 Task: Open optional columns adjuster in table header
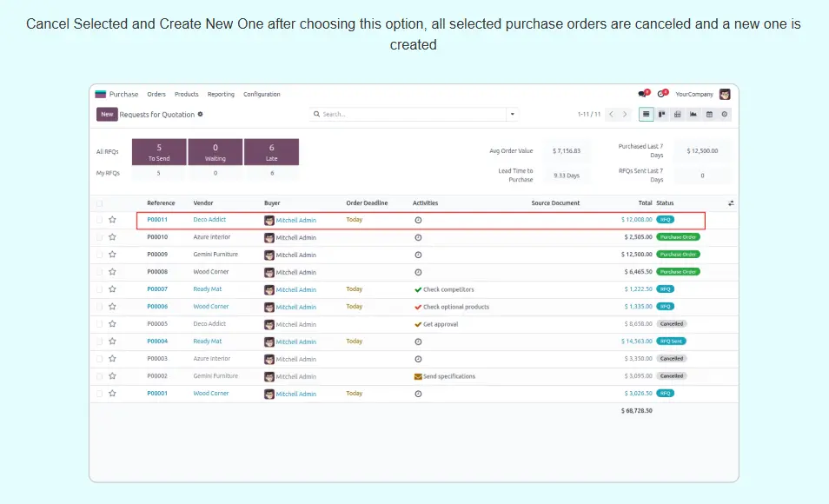point(731,203)
